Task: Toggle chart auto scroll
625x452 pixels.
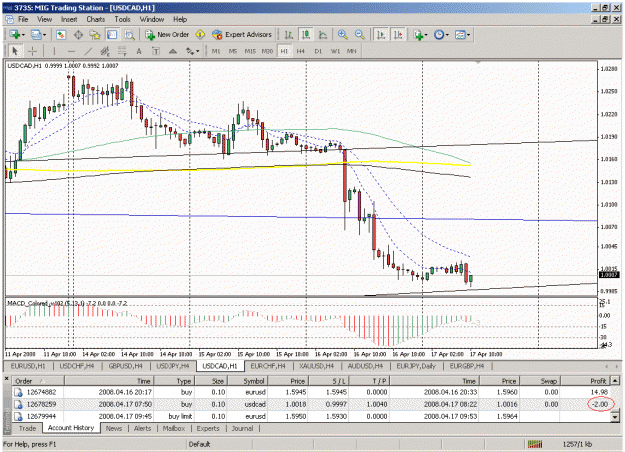Action: (x=381, y=35)
